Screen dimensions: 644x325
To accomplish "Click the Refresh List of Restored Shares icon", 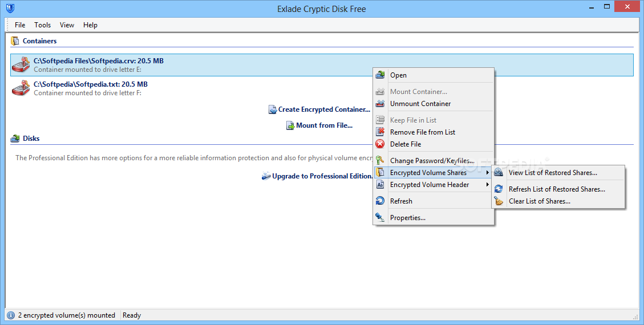I will tap(499, 189).
